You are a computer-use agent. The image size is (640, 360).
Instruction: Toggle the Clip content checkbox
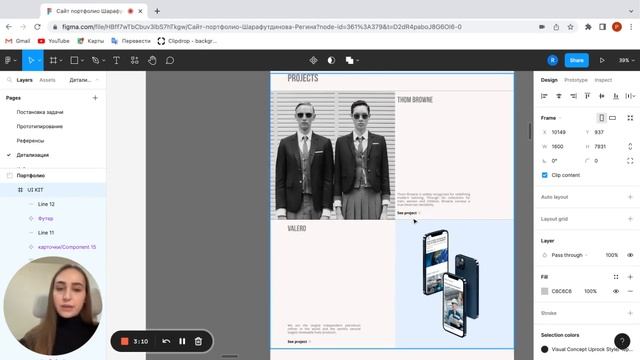click(544, 175)
